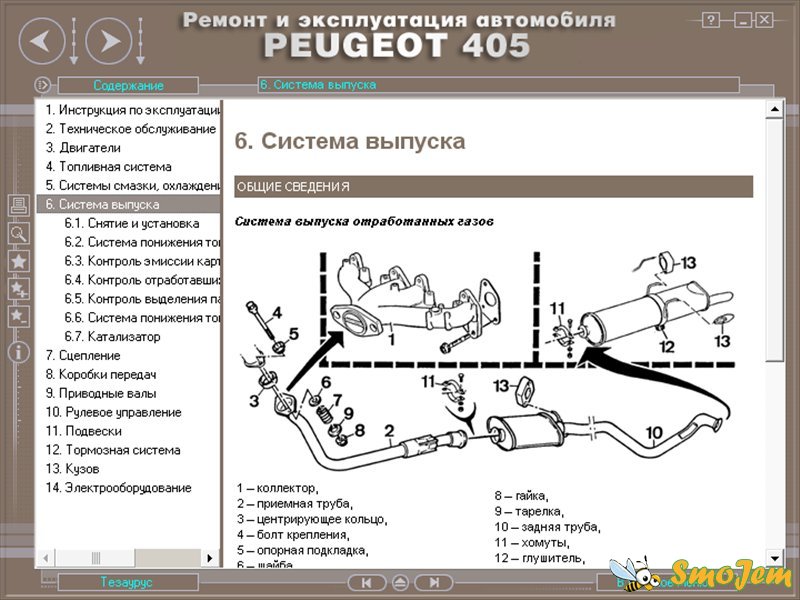The image size is (800, 600).
Task: Switch to Тезаурус tab
Action: pyautogui.click(x=127, y=582)
